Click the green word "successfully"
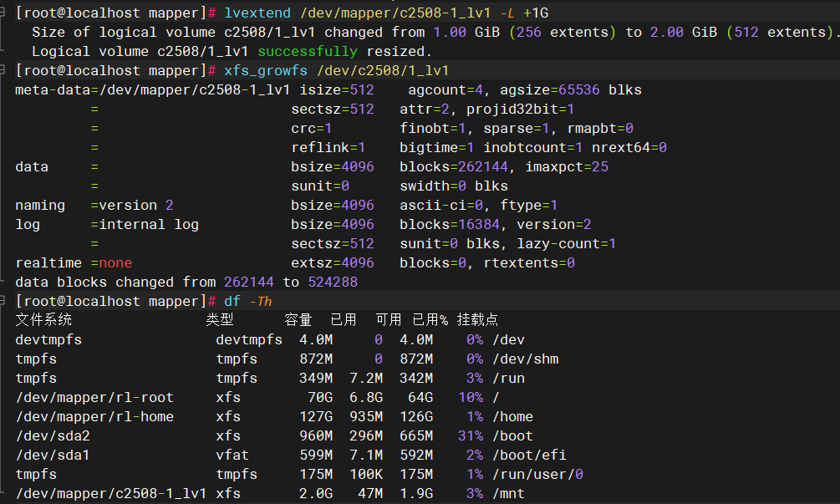This screenshot has width=840, height=504. point(308,52)
